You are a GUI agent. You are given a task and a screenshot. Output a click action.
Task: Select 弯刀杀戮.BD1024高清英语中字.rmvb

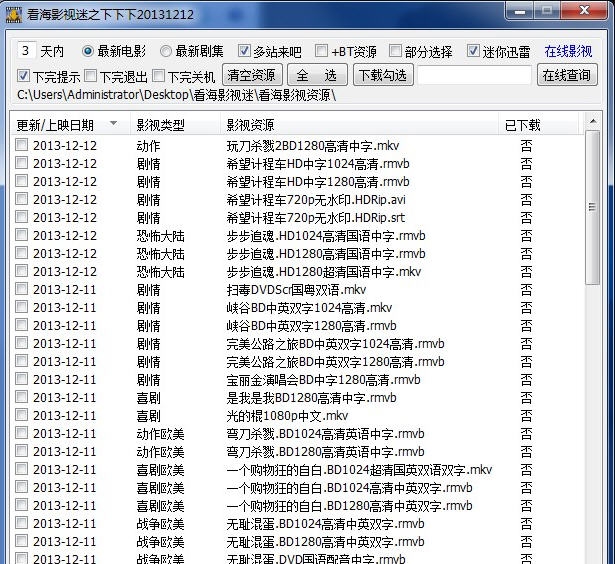pos(325,434)
